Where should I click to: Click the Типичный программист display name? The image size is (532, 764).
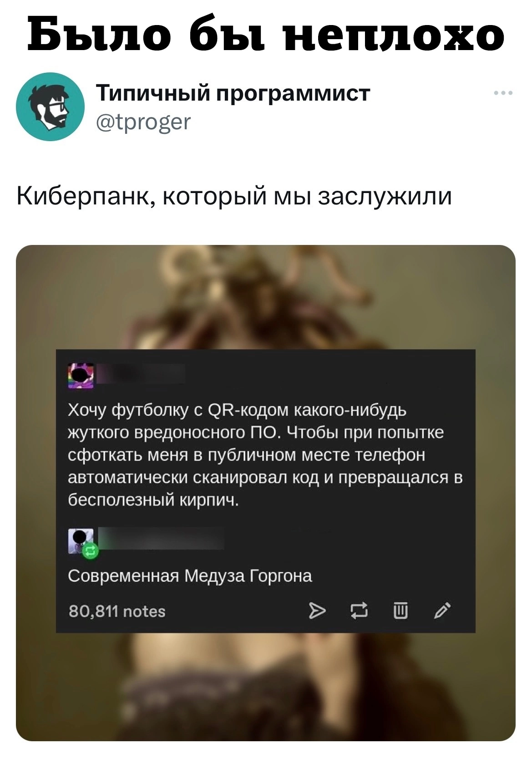(233, 93)
